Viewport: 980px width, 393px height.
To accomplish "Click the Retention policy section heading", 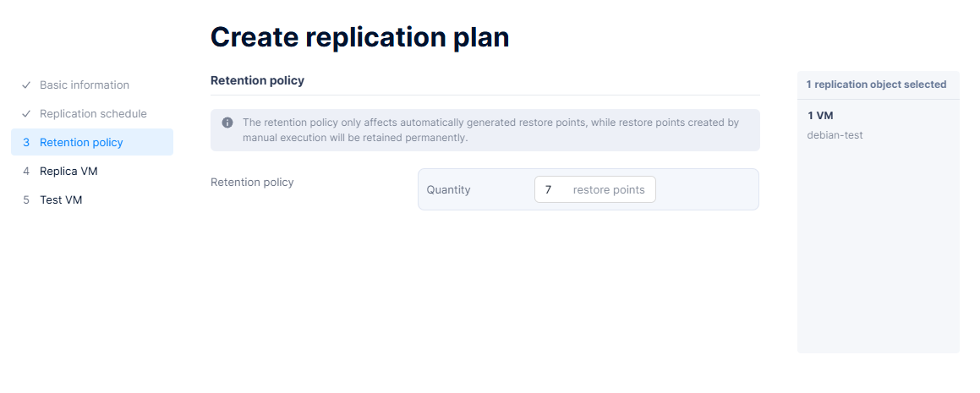I will point(257,81).
